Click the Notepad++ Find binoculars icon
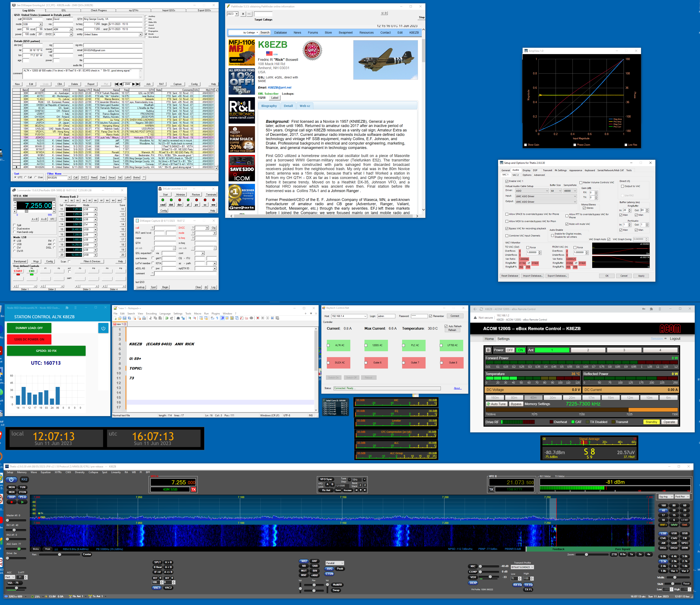The height and width of the screenshot is (605, 700). [x=178, y=318]
